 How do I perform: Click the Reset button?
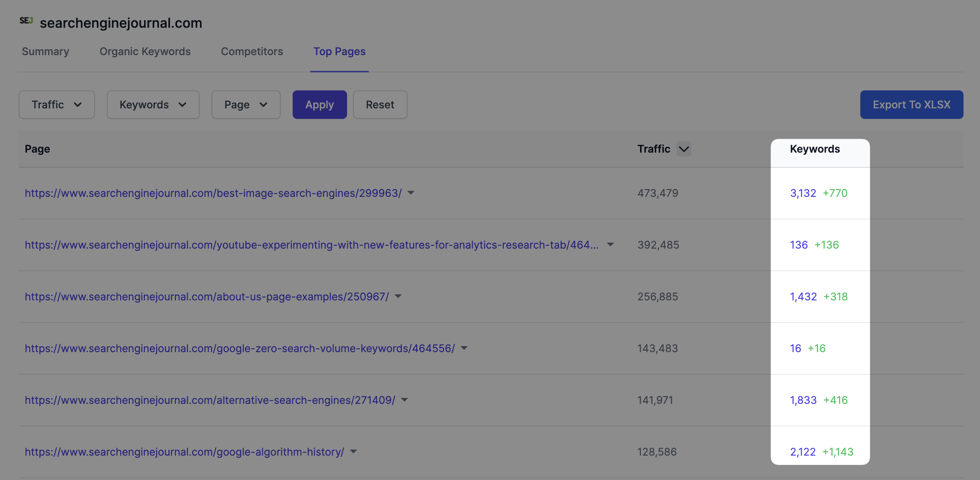coord(380,104)
